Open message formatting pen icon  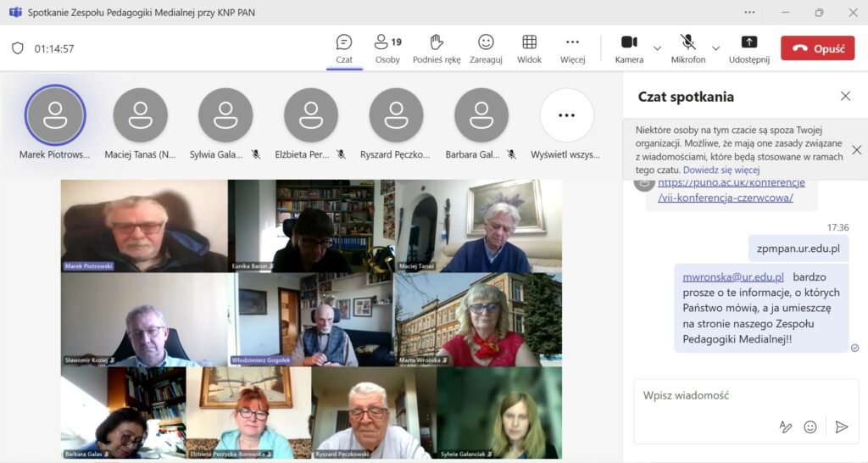785,427
